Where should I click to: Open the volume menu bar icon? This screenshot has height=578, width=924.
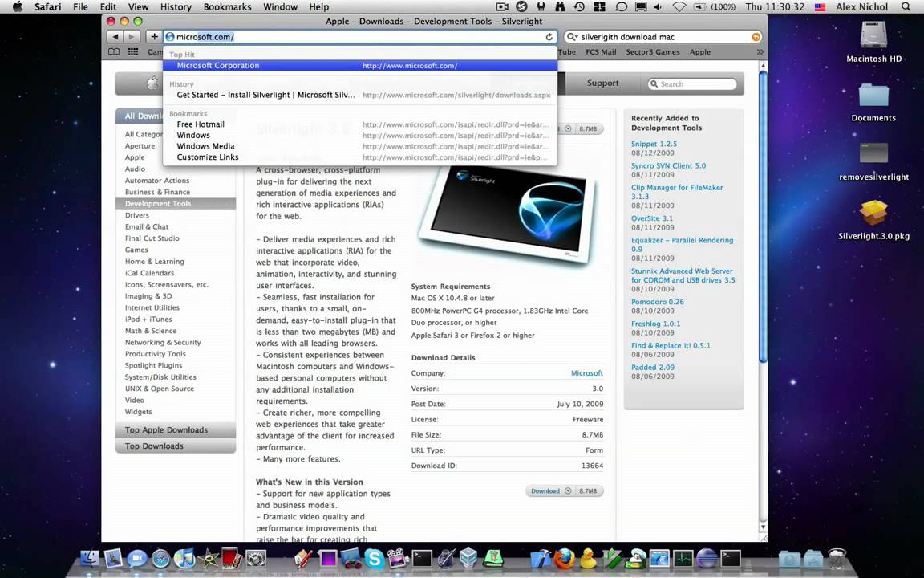659,7
